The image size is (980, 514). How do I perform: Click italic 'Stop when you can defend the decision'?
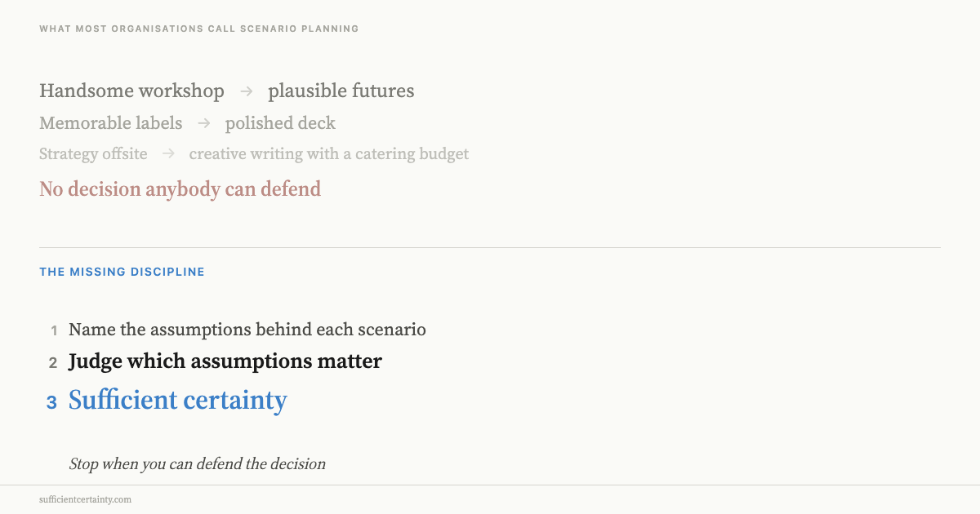point(198,464)
